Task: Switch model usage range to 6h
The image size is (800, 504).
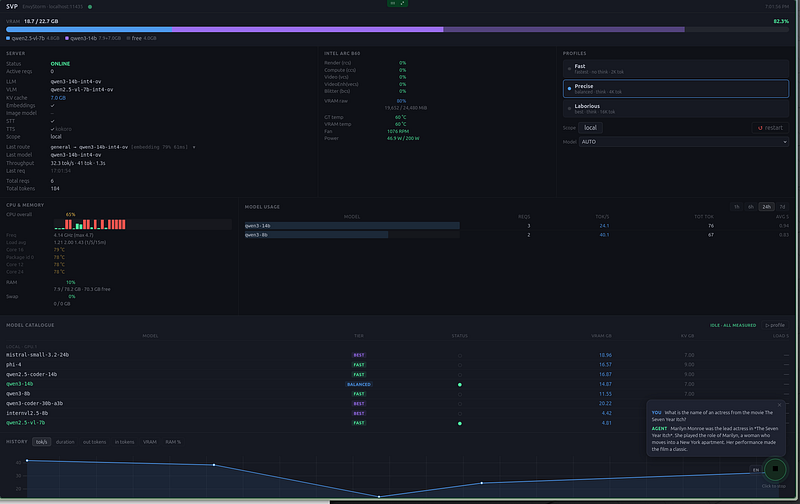Action: [751, 207]
